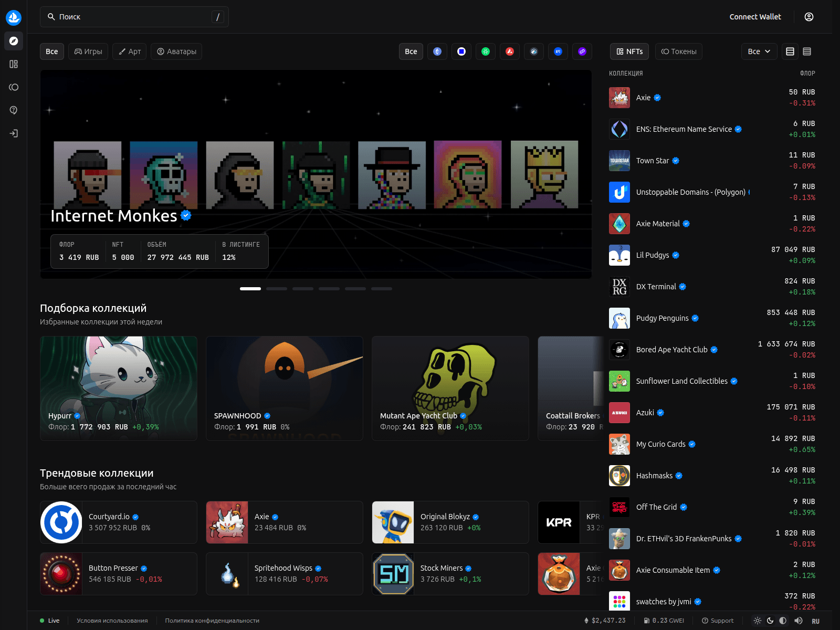Open the Off The Grid row
The image size is (840, 630).
712,507
